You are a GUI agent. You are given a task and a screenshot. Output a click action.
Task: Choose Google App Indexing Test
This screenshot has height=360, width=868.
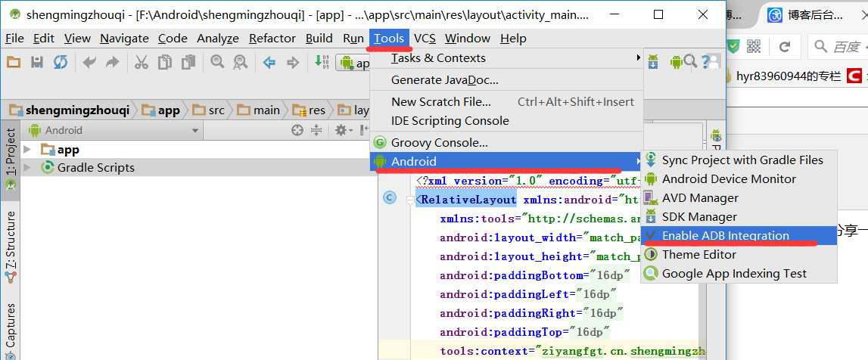click(739, 273)
